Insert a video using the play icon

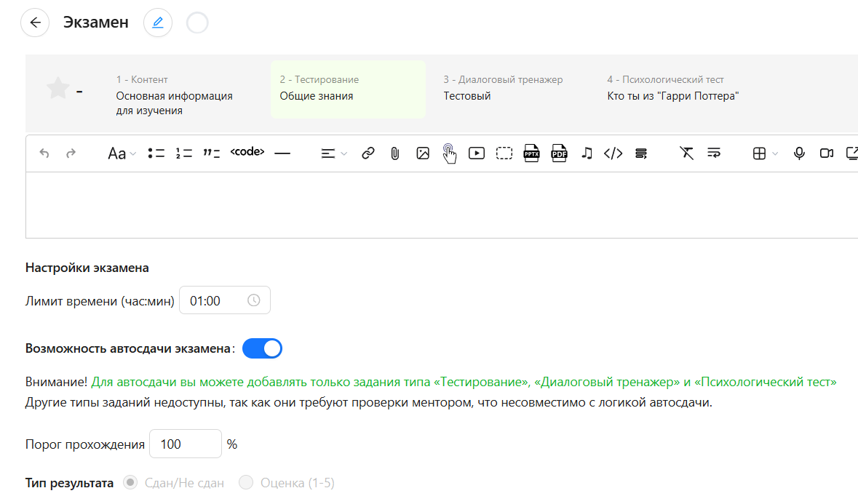coord(477,153)
